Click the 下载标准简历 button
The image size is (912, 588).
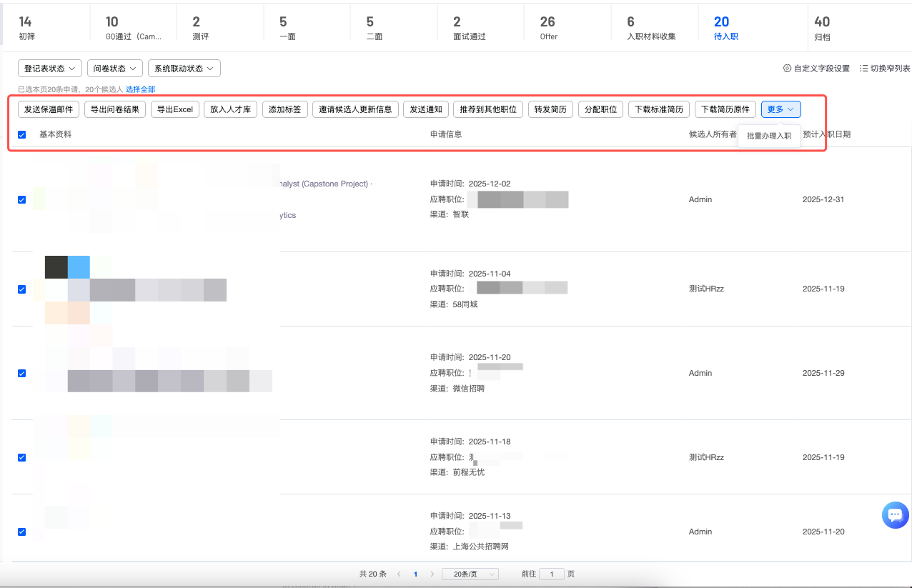tap(659, 109)
